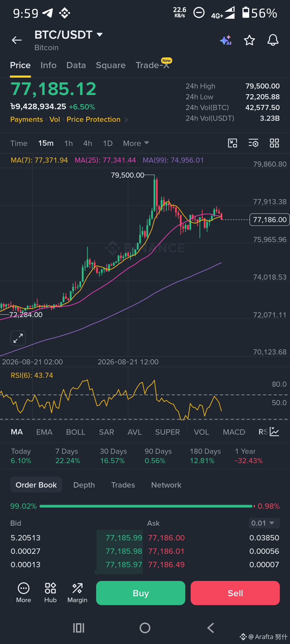Expand the chart to fullscreen
Viewport: 290px width, 644px height.
[x=18, y=338]
